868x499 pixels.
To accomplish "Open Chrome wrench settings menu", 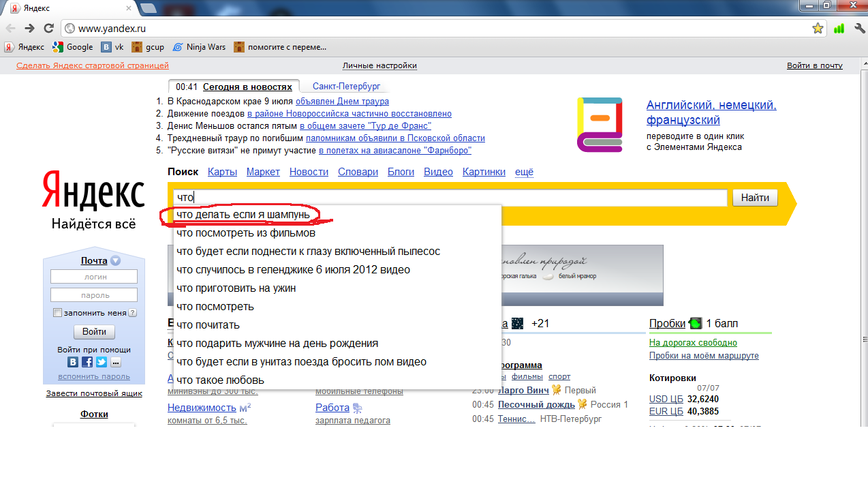I will pyautogui.click(x=859, y=29).
